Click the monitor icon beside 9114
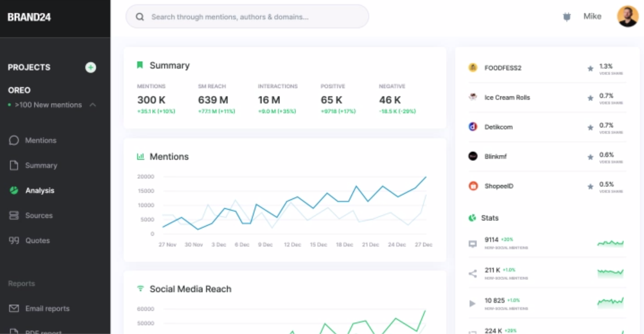644x334 pixels. coord(473,244)
